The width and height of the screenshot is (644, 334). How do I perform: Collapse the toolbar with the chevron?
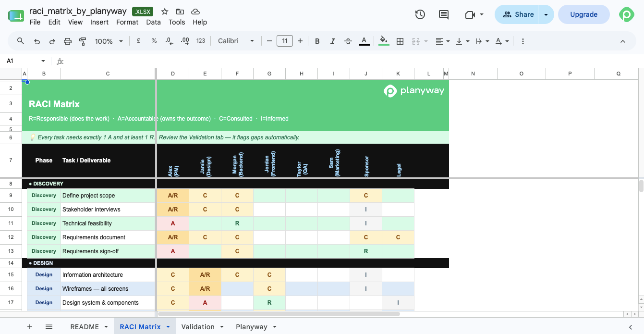(x=623, y=41)
